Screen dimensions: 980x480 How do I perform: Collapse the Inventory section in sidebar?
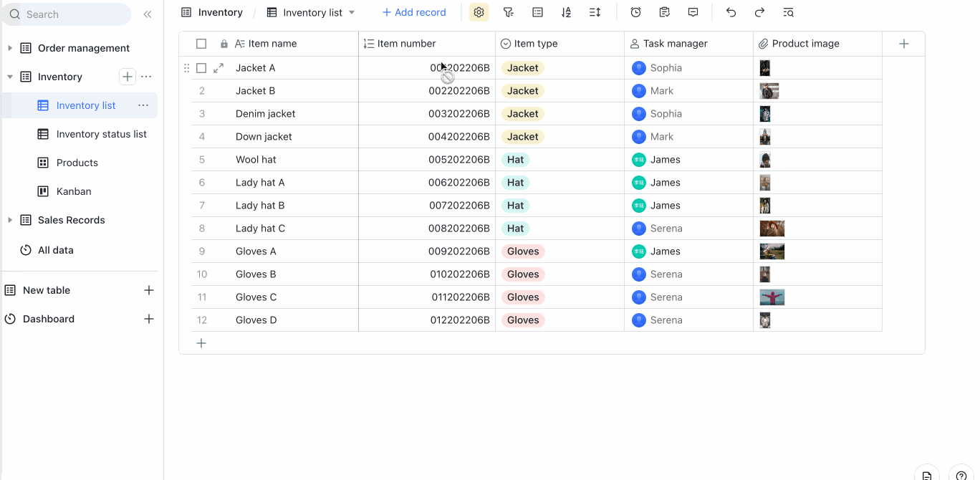tap(11, 77)
